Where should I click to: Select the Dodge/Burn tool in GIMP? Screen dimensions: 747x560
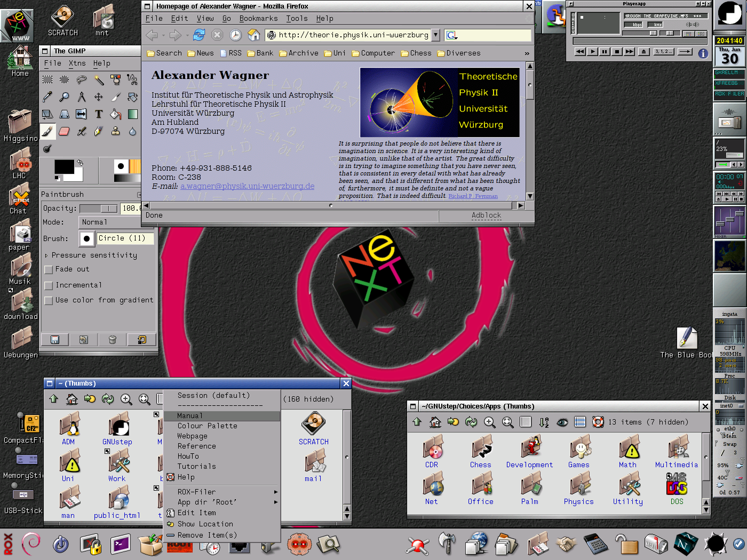point(47,148)
